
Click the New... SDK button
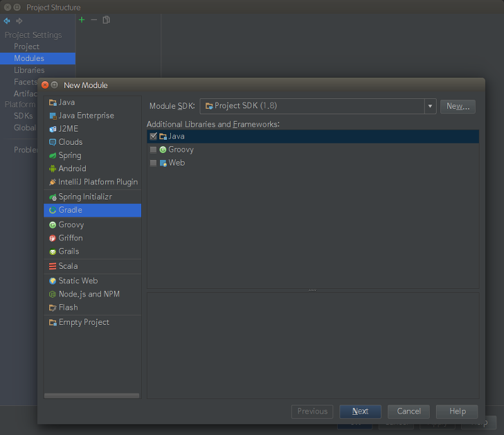[x=458, y=106]
